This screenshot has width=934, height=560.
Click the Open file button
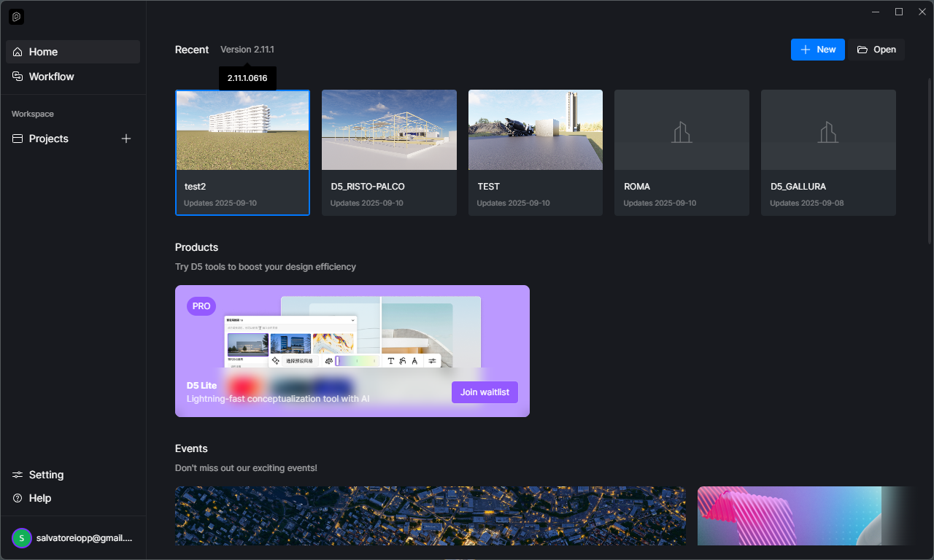(x=876, y=50)
